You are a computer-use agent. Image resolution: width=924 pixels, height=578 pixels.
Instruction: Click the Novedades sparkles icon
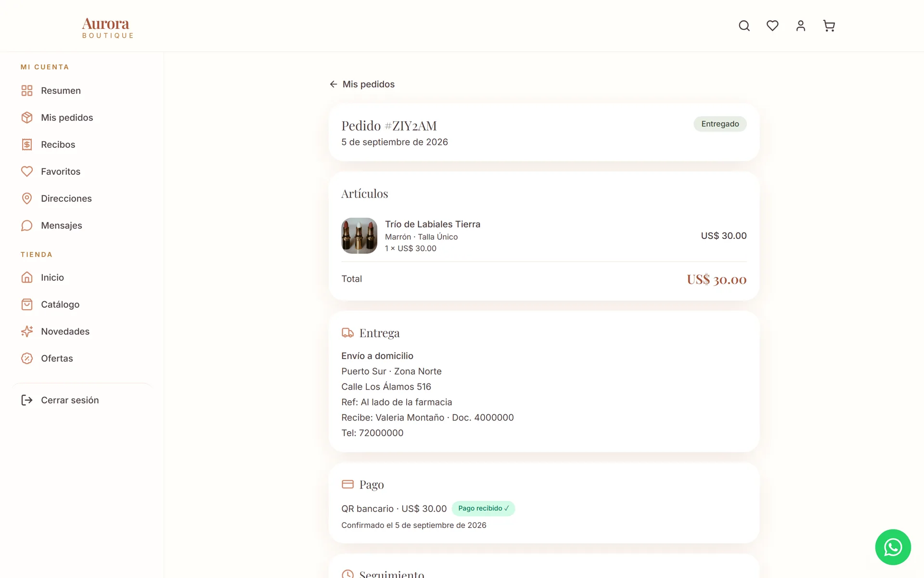pos(27,331)
